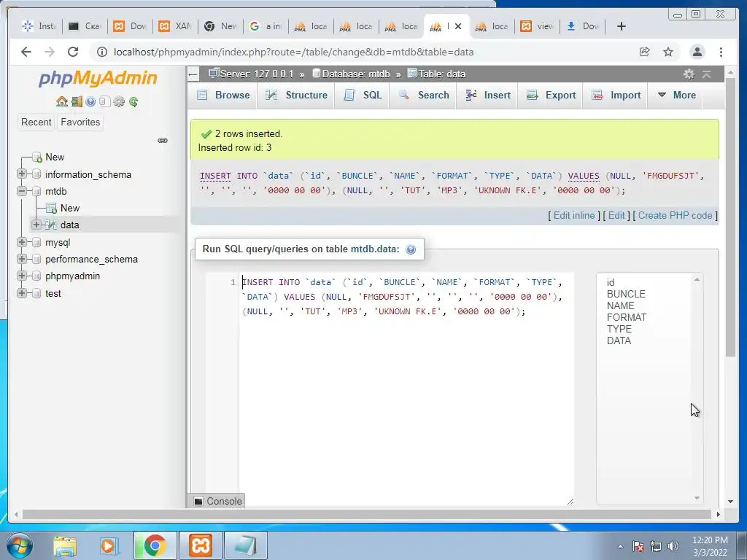Open a new browser tab

622,26
